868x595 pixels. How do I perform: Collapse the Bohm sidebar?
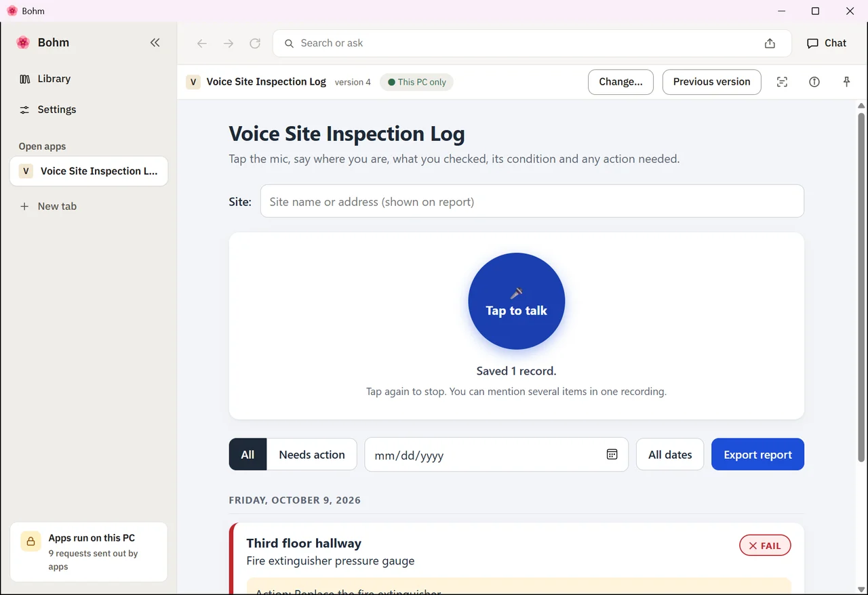155,43
